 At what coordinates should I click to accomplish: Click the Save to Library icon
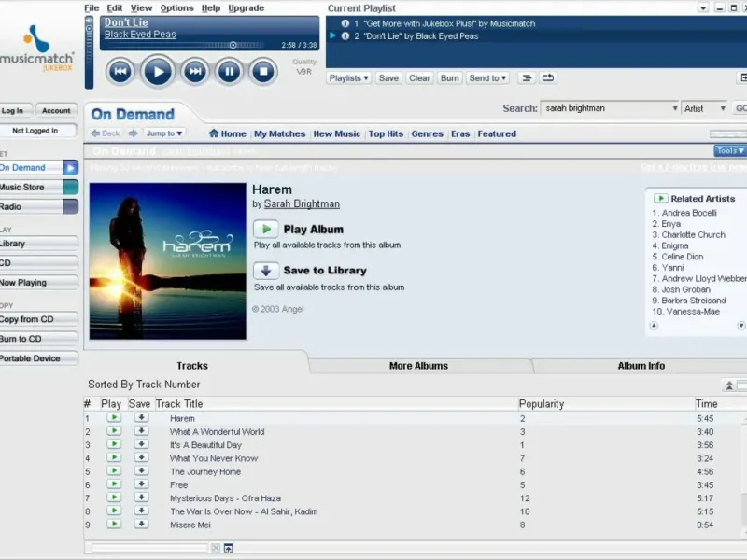(266, 271)
